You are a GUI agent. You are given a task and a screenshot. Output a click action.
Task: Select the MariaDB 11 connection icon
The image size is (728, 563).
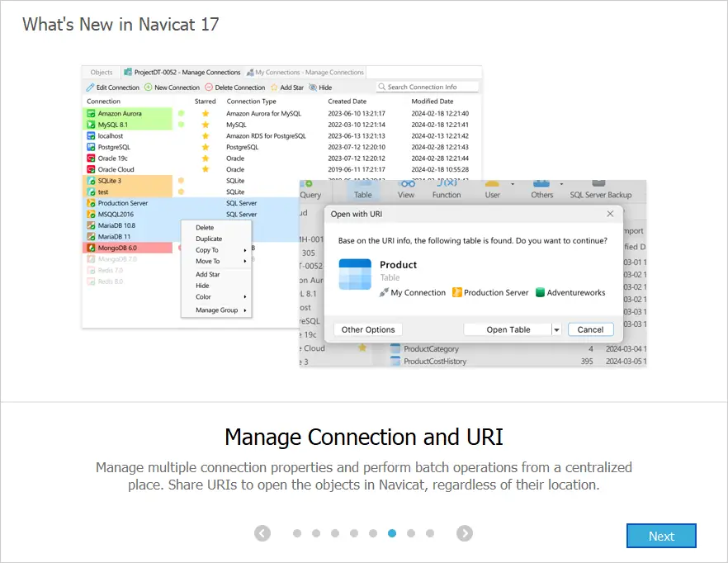(x=91, y=236)
